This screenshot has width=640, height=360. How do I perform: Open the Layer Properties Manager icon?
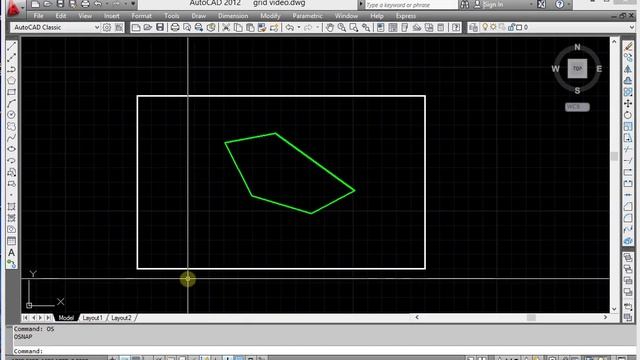(x=473, y=27)
